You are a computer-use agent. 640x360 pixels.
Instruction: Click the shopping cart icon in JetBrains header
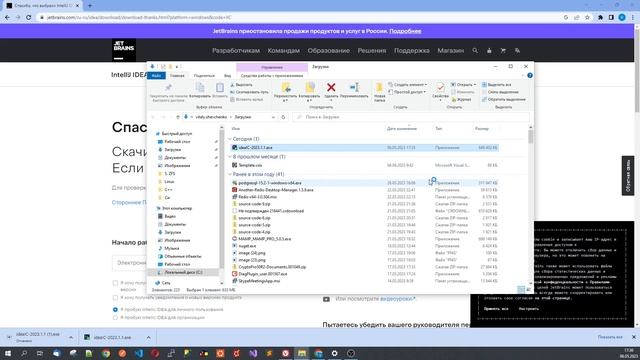pyautogui.click(x=503, y=51)
